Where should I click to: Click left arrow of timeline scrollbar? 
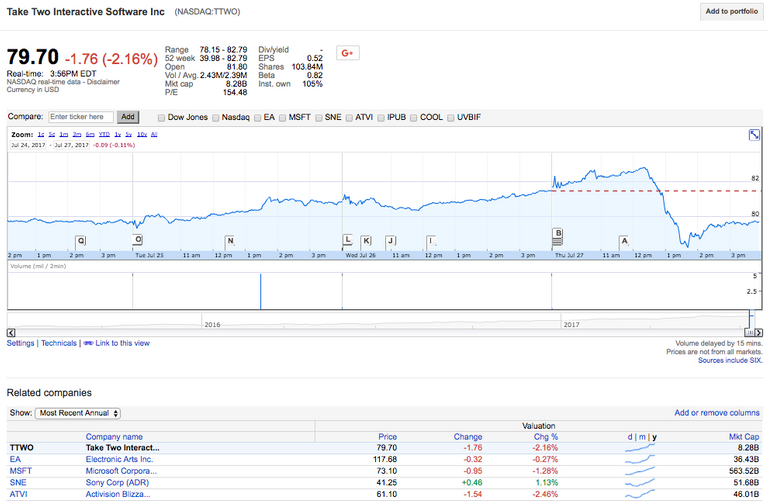(x=11, y=333)
